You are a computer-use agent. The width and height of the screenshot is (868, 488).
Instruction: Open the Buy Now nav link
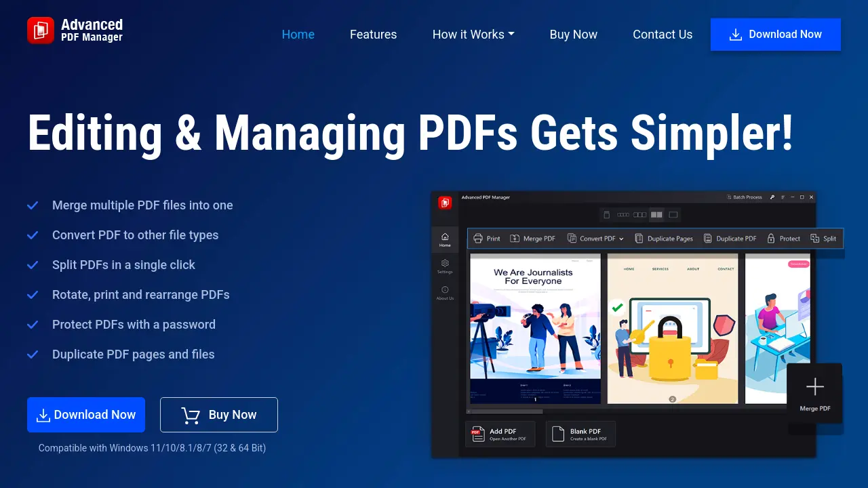(574, 35)
